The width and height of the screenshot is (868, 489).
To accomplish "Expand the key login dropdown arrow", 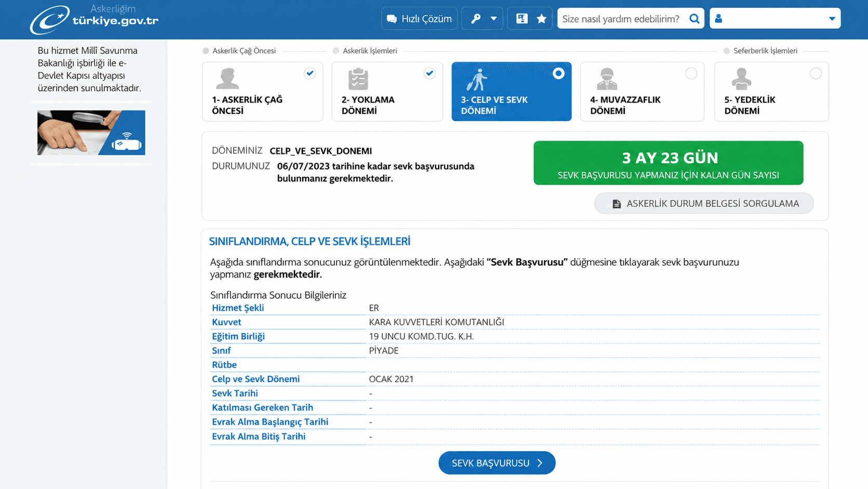I will tap(494, 19).
